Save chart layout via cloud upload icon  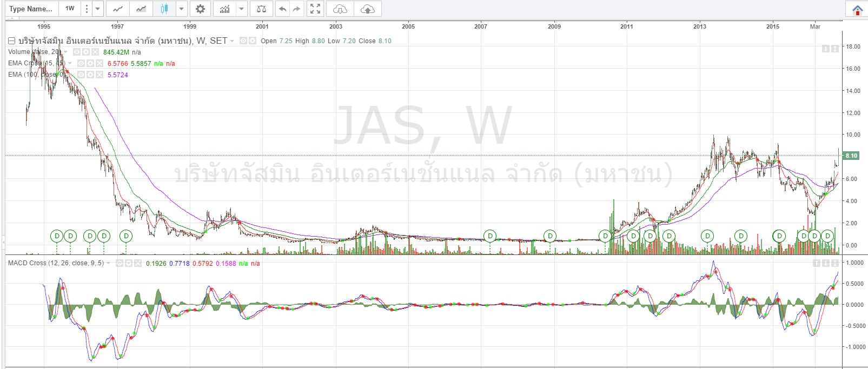pos(368,9)
